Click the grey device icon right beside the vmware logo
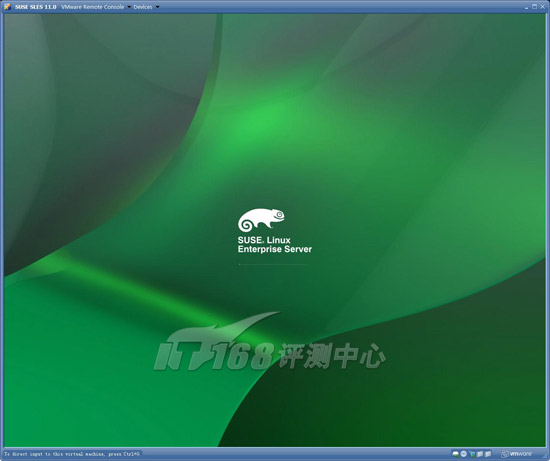The image size is (550, 461). [x=488, y=454]
